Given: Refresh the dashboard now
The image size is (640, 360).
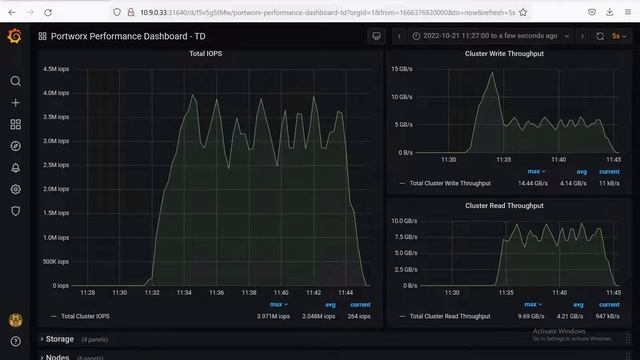Looking at the screenshot, I should pos(600,36).
